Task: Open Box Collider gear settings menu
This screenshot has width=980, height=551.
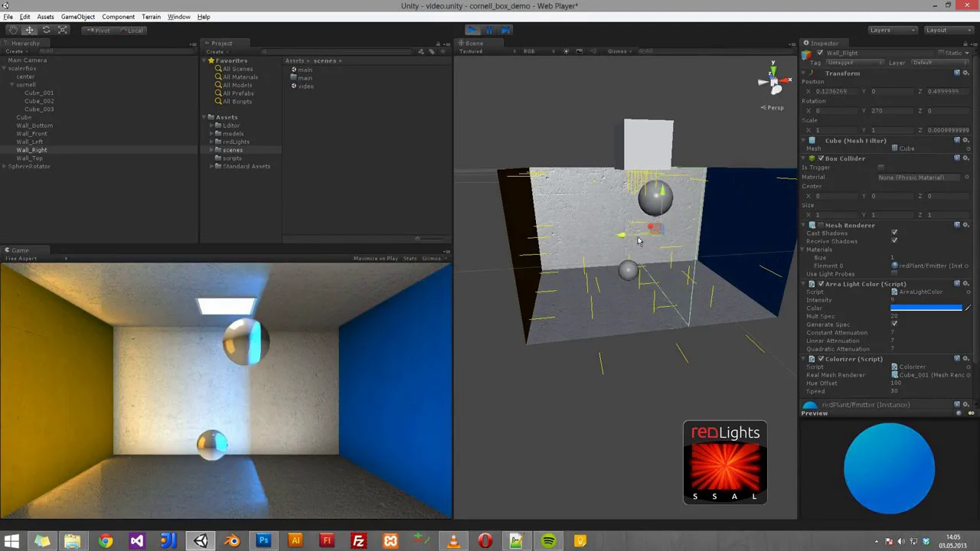Action: click(x=965, y=158)
